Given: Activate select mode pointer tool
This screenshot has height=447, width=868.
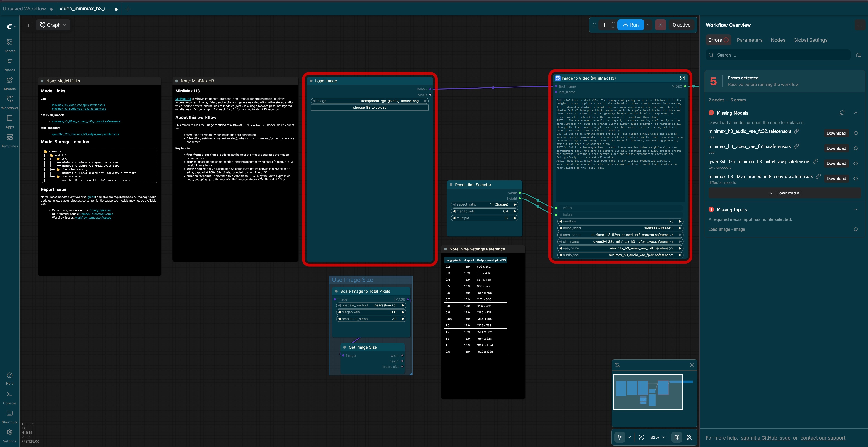Looking at the screenshot, I should [x=620, y=437].
